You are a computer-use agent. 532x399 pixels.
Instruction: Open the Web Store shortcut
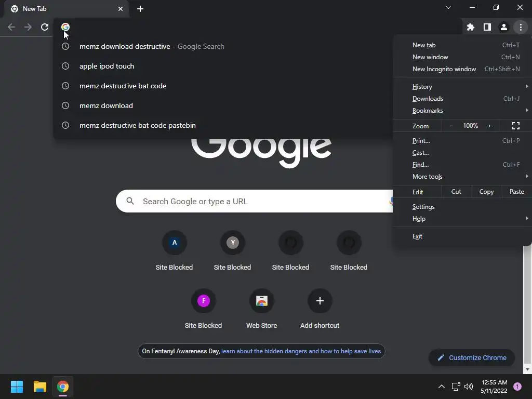(262, 309)
